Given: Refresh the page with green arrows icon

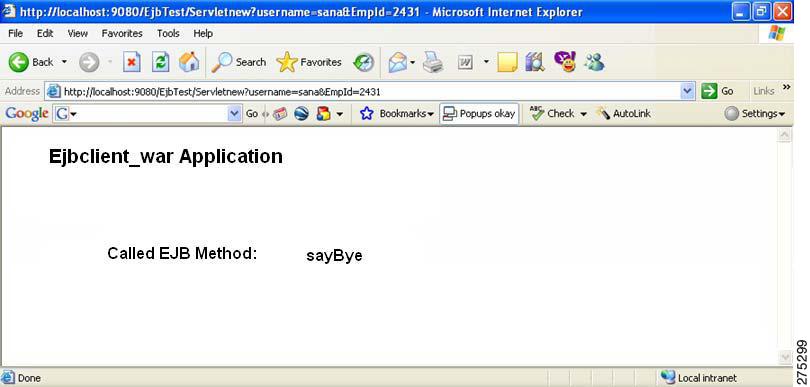Looking at the screenshot, I should click(161, 63).
